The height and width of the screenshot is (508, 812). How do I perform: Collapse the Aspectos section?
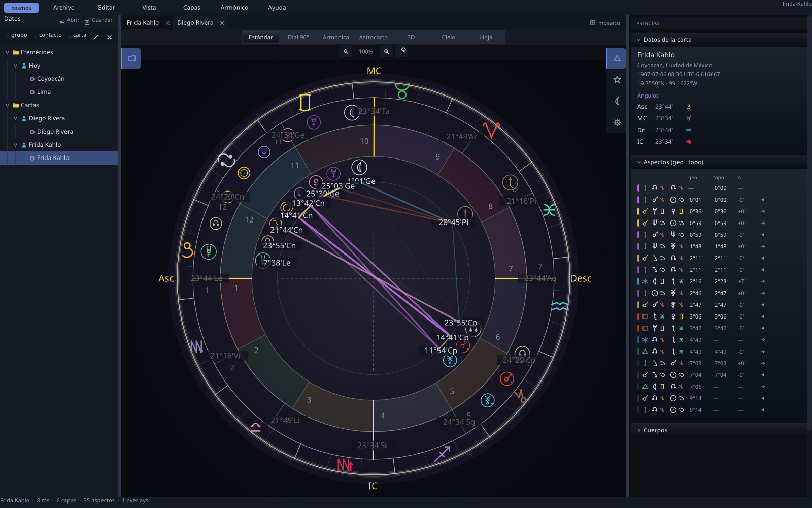(719, 162)
